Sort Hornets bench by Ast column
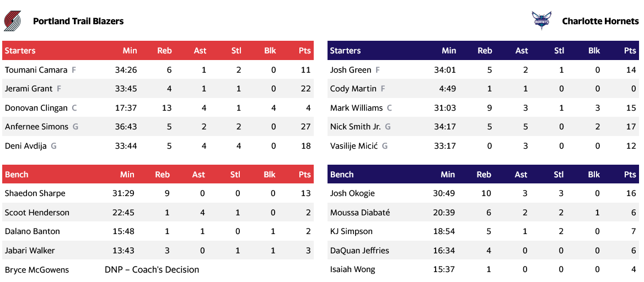The height and width of the screenshot is (282, 644). tap(520, 175)
